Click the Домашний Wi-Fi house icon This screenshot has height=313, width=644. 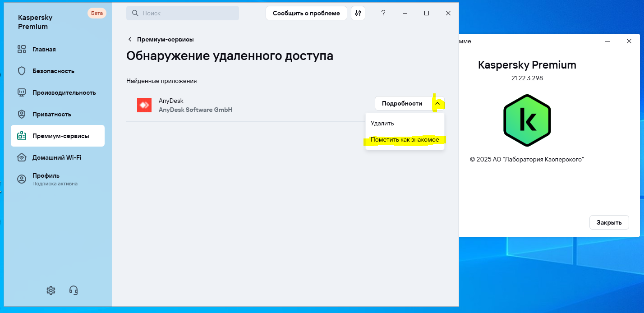[22, 157]
